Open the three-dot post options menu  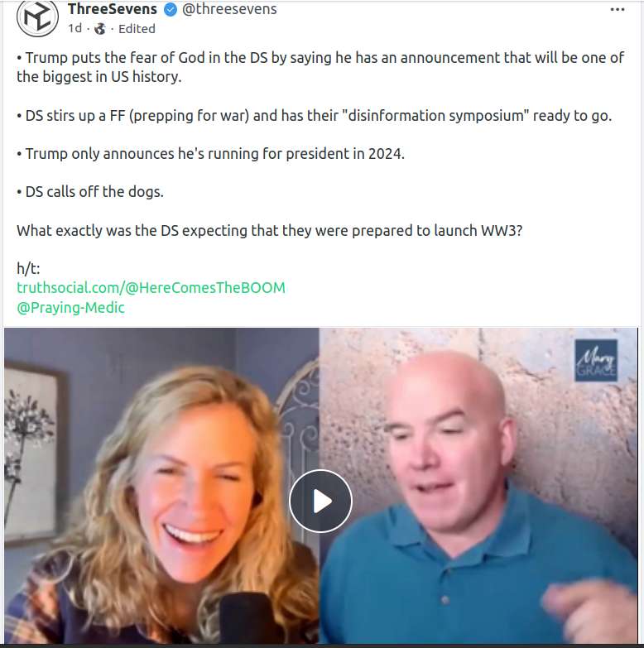tap(618, 9)
